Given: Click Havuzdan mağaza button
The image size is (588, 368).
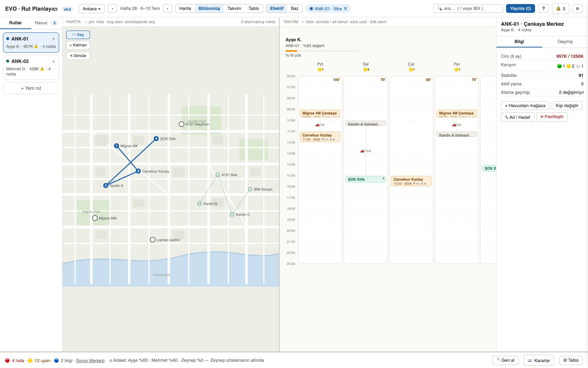Looking at the screenshot, I should pyautogui.click(x=525, y=106).
